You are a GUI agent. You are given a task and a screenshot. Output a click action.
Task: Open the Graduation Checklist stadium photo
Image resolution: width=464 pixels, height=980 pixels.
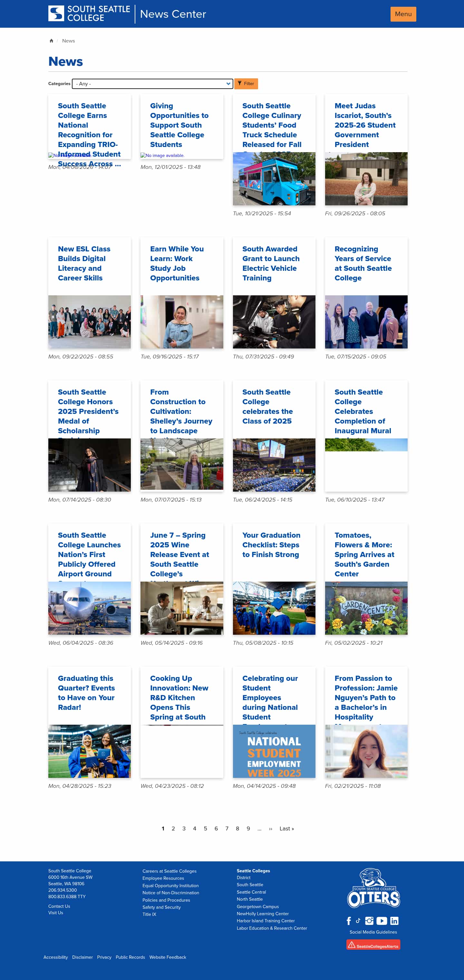(x=274, y=608)
